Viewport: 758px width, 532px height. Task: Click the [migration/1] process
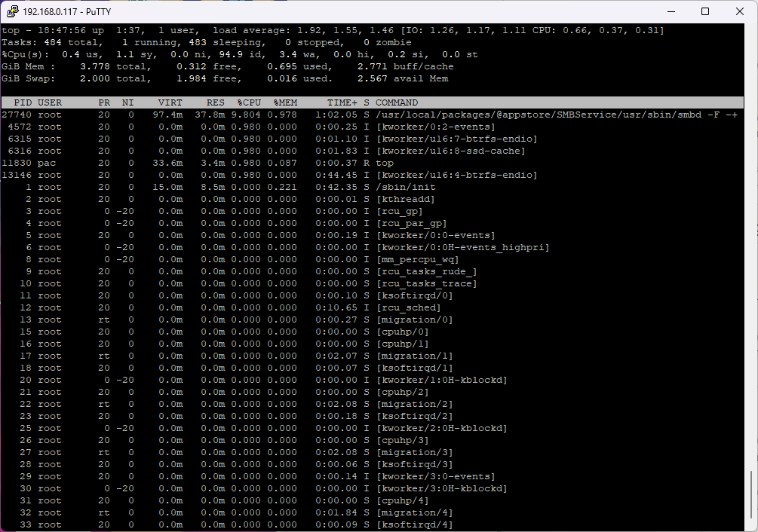pos(414,356)
